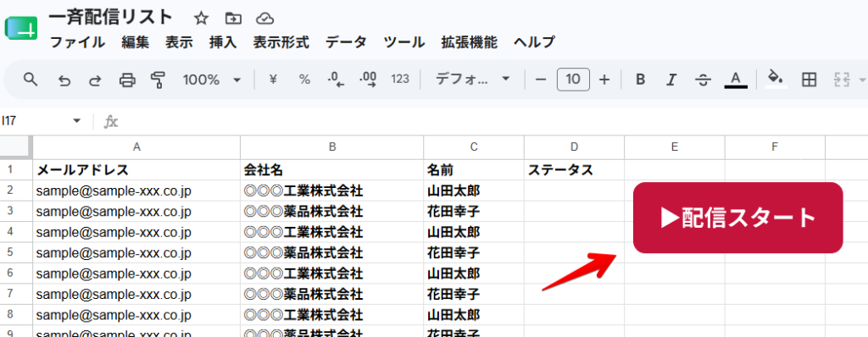Click the ▶配信スタート button
The image size is (868, 337).
point(738,218)
